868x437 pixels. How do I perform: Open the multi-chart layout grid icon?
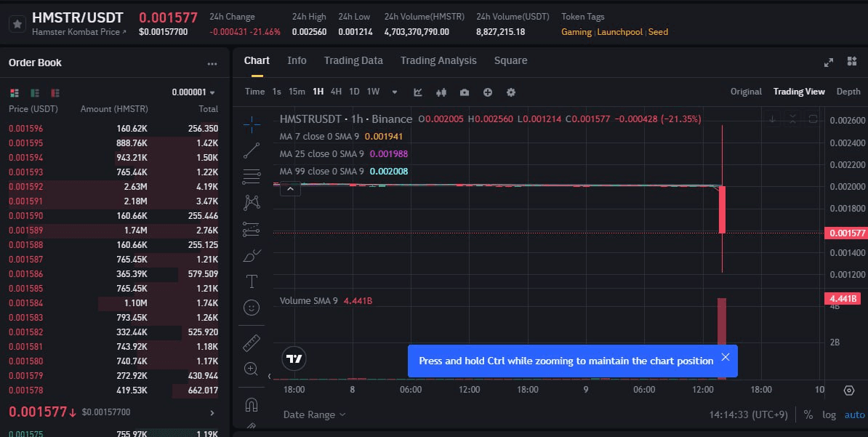(852, 62)
